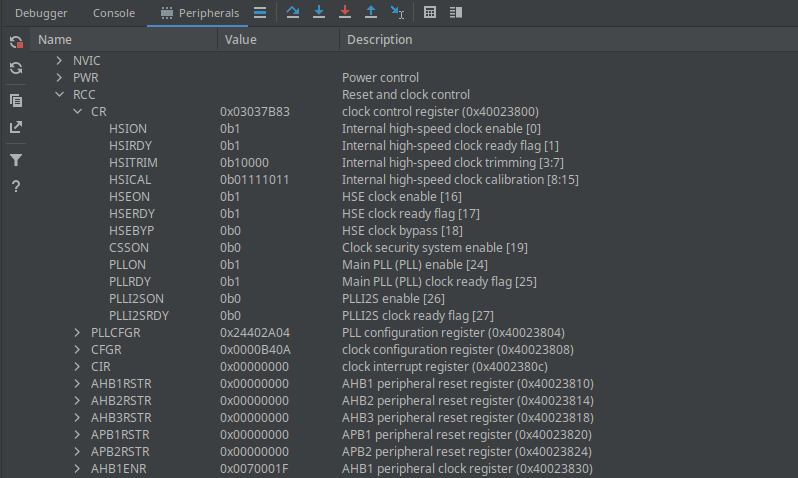Click the Description column header
Screen dimensions: 798x478
(x=379, y=40)
